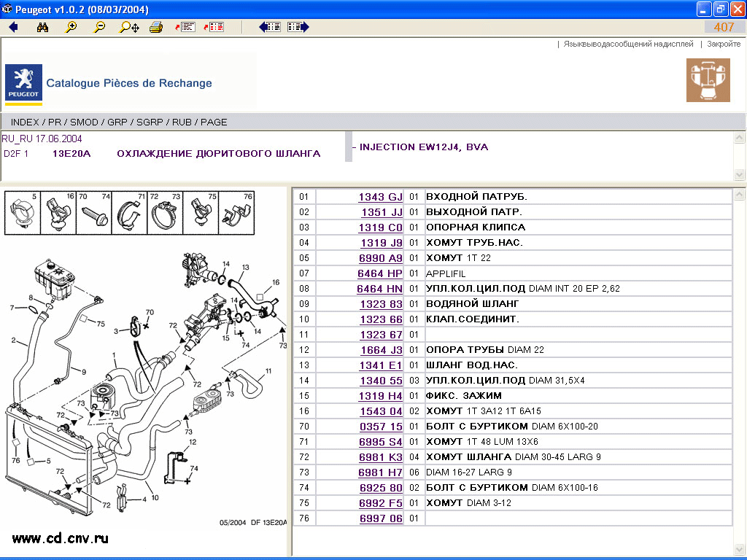Image resolution: width=747 pixels, height=560 pixels.
Task: Click the brown vehicle chassis icon
Action: pyautogui.click(x=708, y=80)
